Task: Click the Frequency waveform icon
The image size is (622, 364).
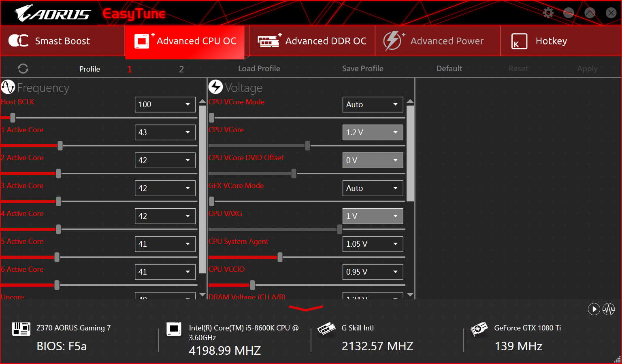Action: coord(8,87)
